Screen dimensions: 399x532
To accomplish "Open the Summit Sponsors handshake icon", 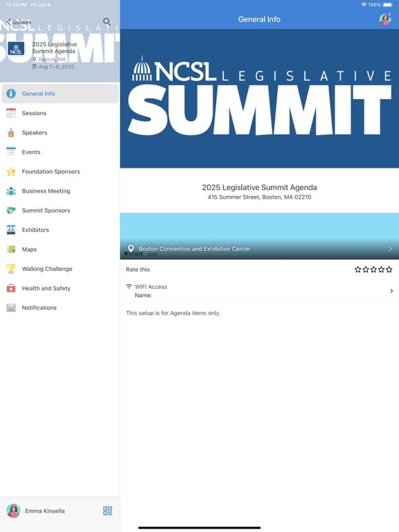I will pos(11,210).
